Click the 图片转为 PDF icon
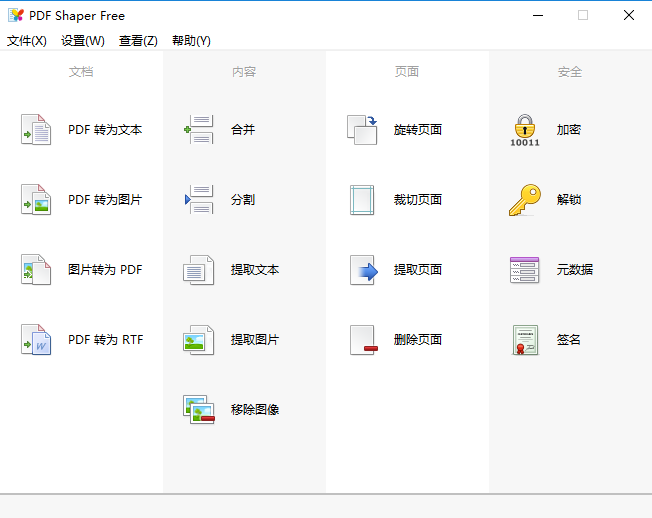The height and width of the screenshot is (518, 652). point(36,269)
